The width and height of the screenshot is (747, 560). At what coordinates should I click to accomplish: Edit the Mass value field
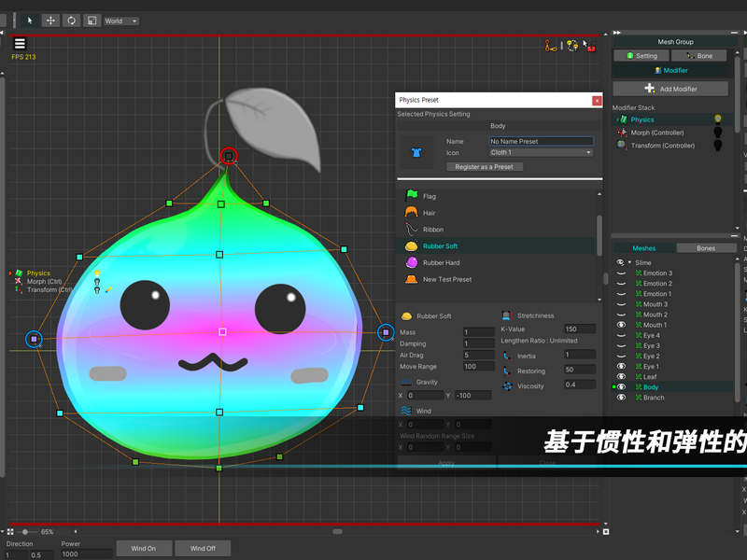(479, 332)
